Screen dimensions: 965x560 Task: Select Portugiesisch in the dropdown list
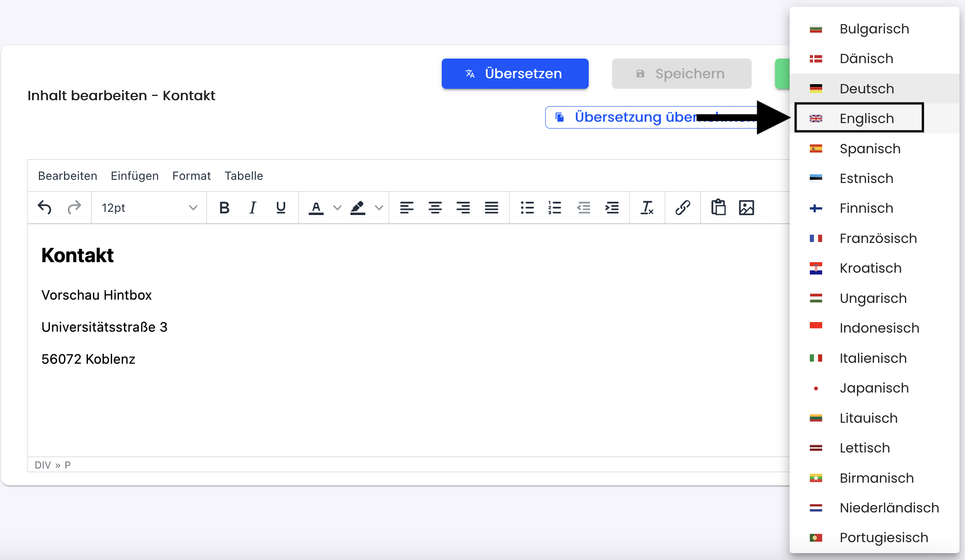tap(874, 538)
